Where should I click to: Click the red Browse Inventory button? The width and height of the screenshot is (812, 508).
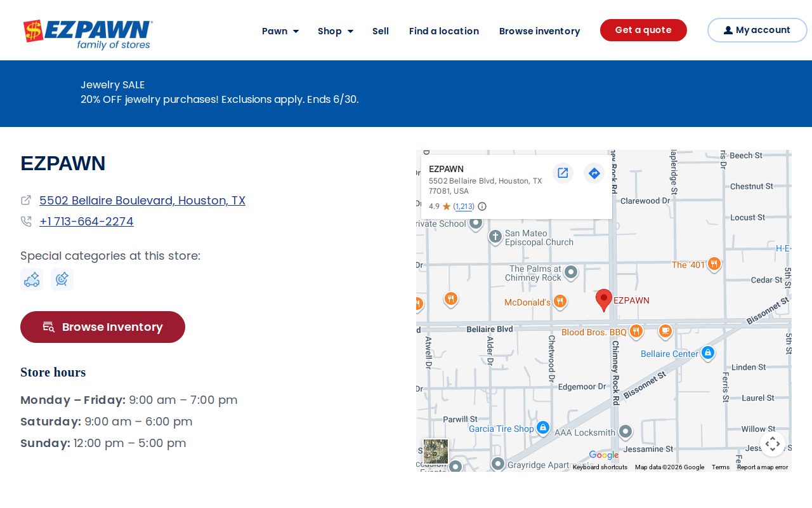(x=103, y=327)
